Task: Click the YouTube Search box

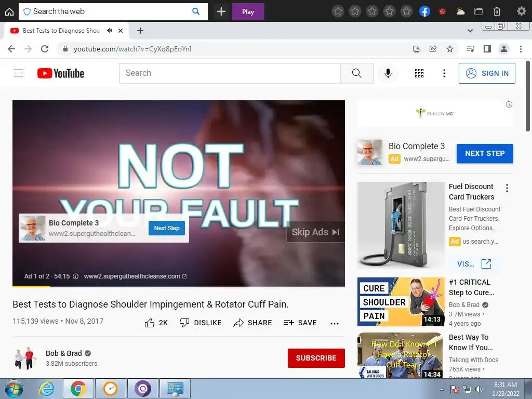Action: (x=230, y=73)
